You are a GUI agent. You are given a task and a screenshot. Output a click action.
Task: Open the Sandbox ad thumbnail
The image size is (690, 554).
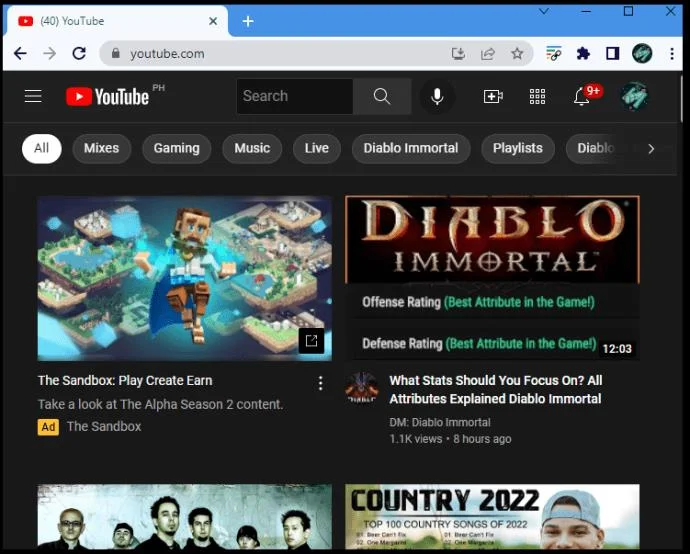185,279
